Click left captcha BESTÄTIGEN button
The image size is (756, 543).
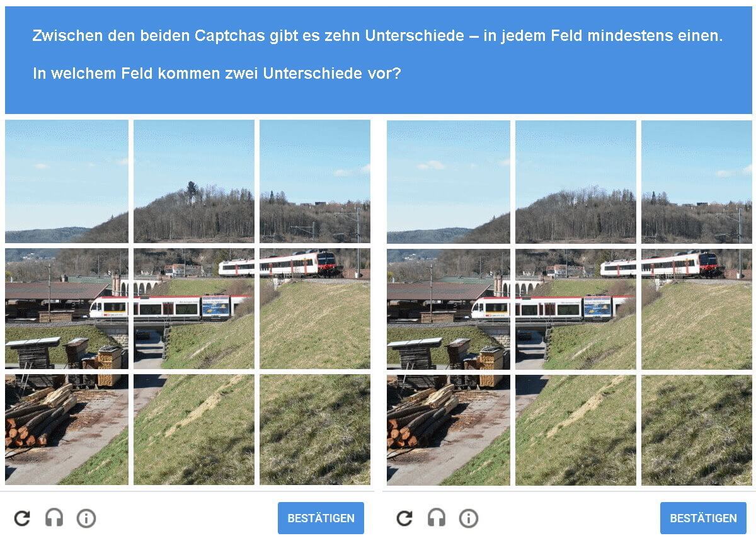coord(321,518)
